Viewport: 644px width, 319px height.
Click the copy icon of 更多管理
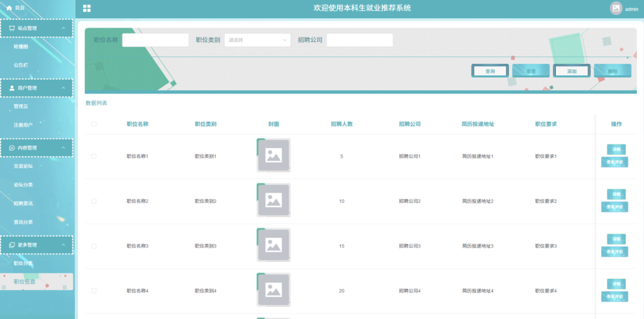click(x=12, y=245)
